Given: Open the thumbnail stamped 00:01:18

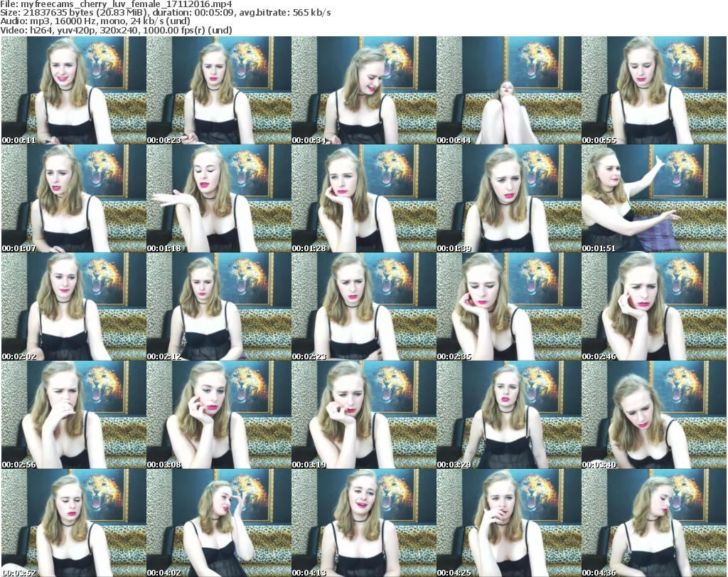Looking at the screenshot, I should point(219,198).
